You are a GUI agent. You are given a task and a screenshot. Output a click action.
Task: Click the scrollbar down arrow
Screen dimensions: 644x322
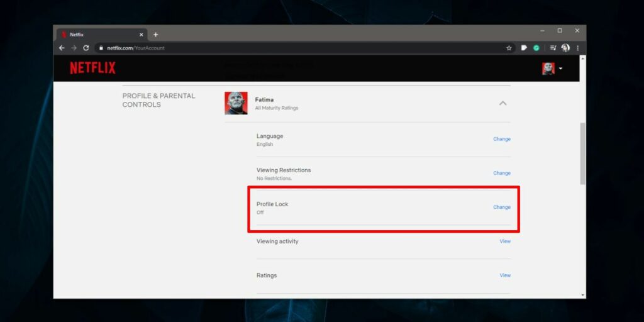tap(583, 296)
